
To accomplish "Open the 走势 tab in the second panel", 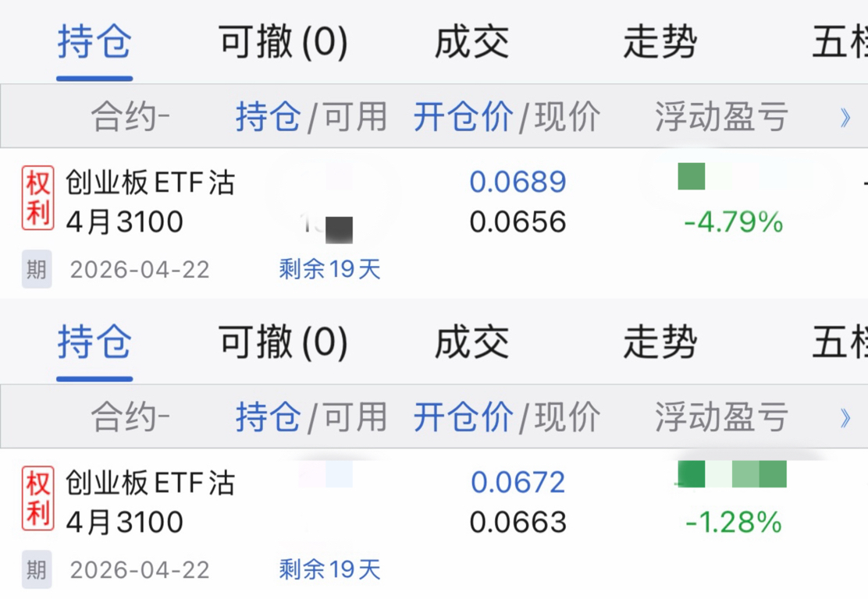I will click(x=660, y=342).
